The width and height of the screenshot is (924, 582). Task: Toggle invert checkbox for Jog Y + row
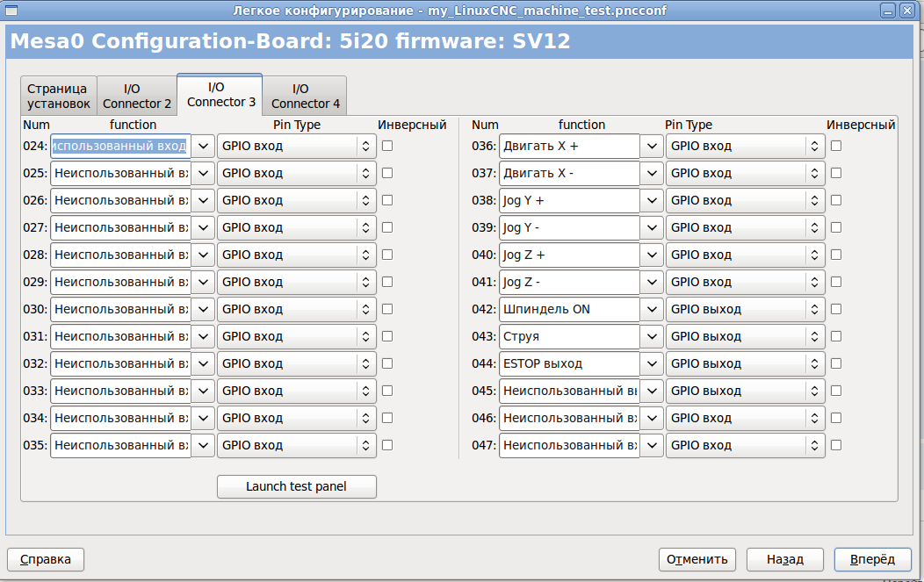coord(836,200)
